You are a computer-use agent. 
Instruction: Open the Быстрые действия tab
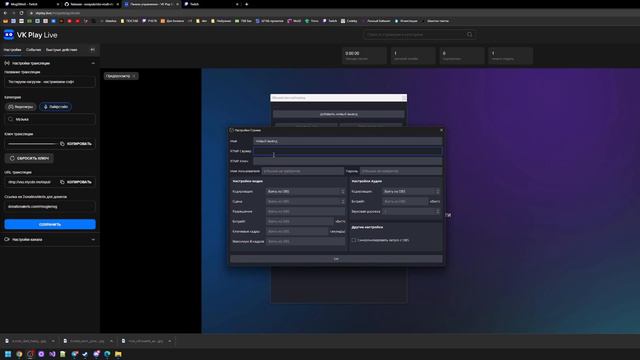[62, 50]
